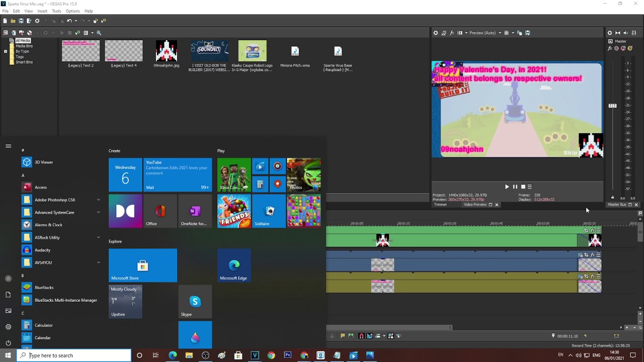Open Event Pan/Crop on green track clip
The width and height of the screenshot is (644, 362).
(x=586, y=230)
